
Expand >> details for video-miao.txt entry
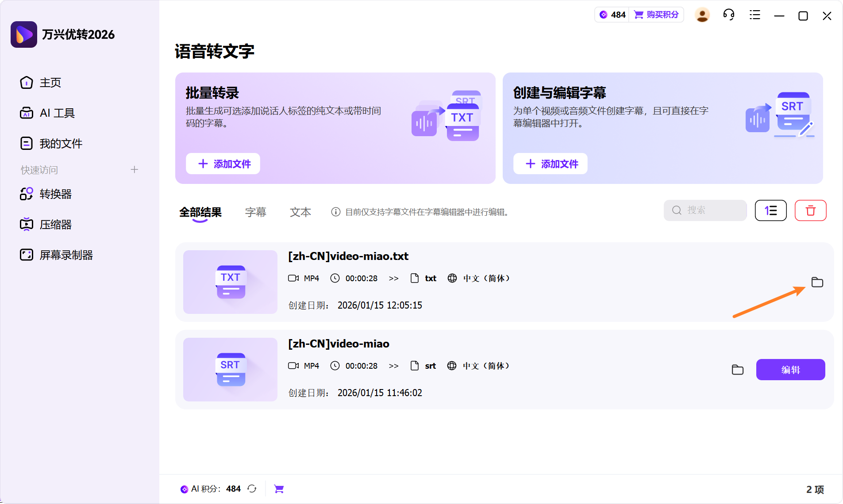pos(393,278)
